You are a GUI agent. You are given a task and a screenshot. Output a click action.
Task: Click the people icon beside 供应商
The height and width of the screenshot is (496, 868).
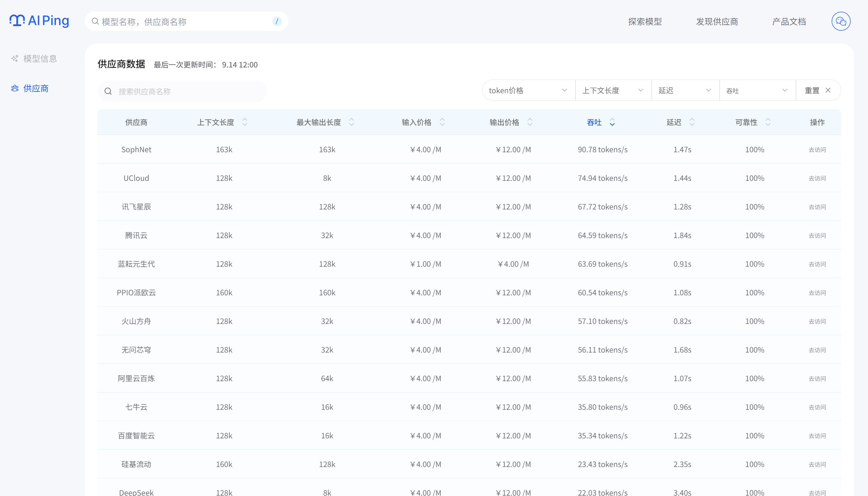(x=15, y=88)
